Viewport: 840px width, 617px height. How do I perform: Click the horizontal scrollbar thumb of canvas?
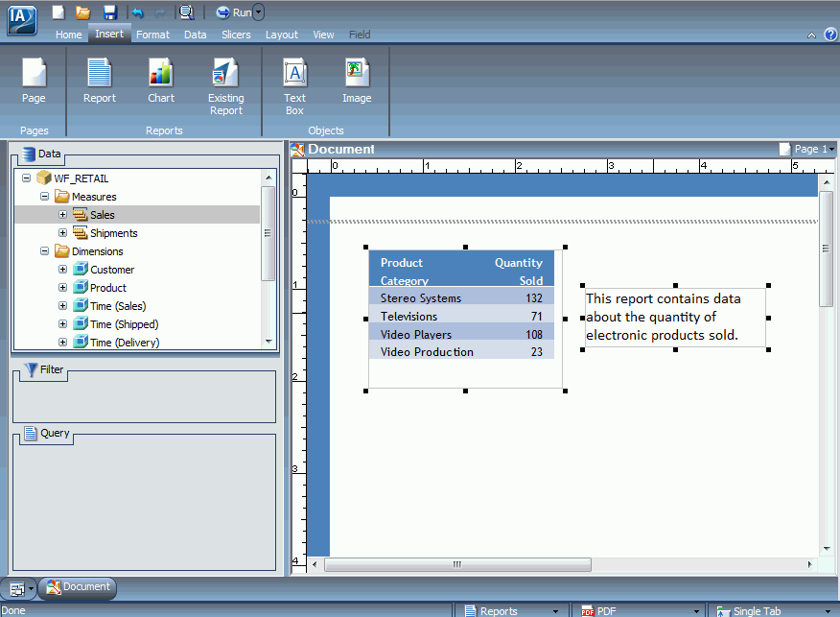[457, 564]
